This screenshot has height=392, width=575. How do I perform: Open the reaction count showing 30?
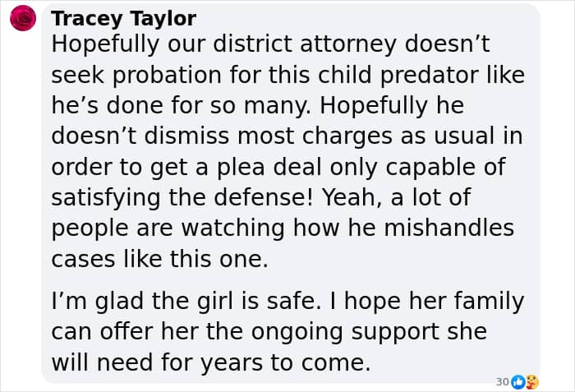pos(502,382)
